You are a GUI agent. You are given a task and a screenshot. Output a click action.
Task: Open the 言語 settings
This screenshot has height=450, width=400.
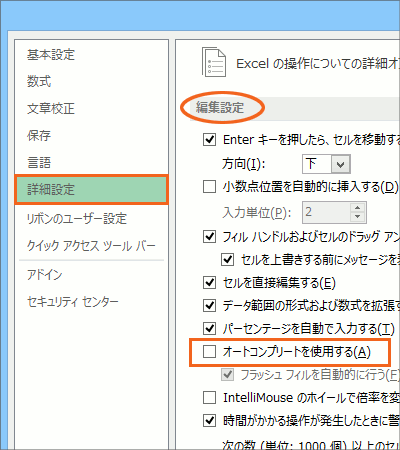click(x=39, y=162)
